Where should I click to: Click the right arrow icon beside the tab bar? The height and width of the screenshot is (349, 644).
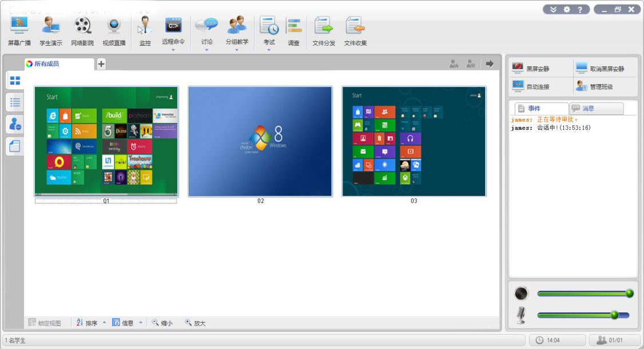point(490,64)
